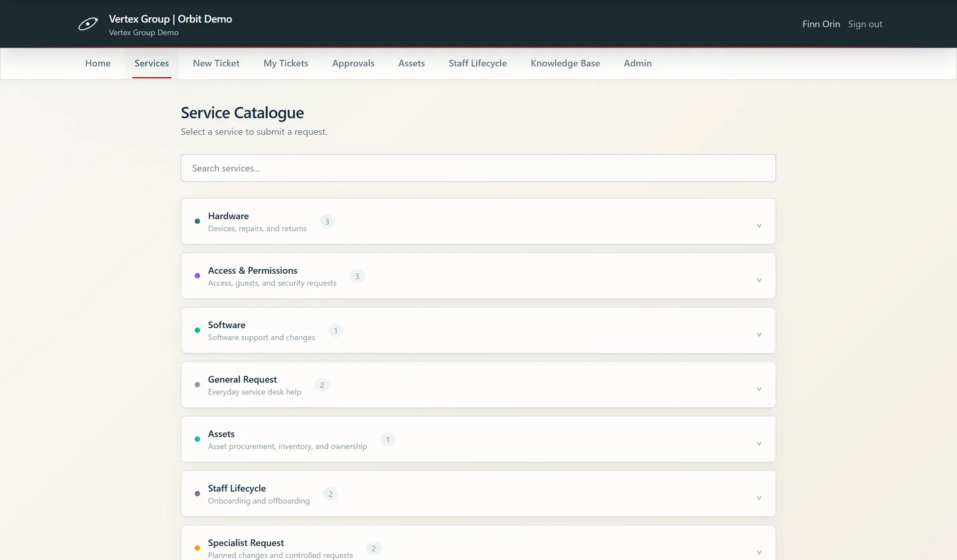Expand the Specialist Request chevron
This screenshot has height=560, width=957.
(759, 553)
